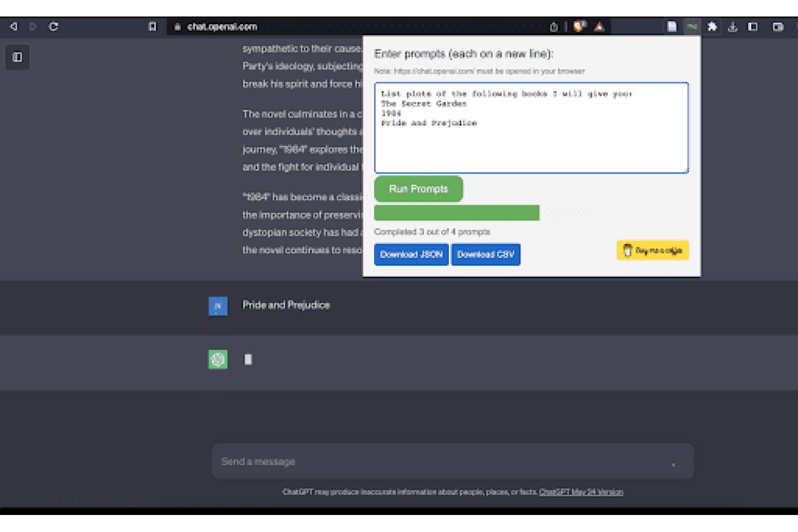Click the chat line "The novel culminates in a"
Image resolution: width=798 pixels, height=532 pixels.
(302, 114)
